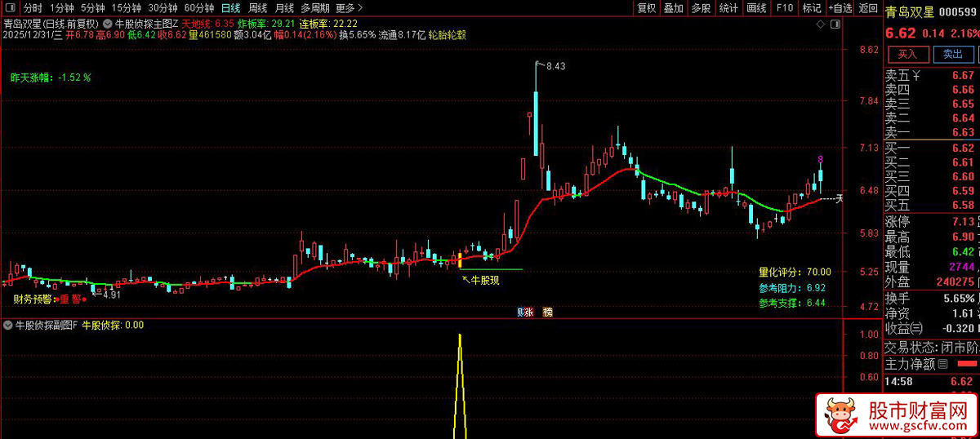Click the 8.43 high price label
The image size is (980, 439).
pos(556,66)
